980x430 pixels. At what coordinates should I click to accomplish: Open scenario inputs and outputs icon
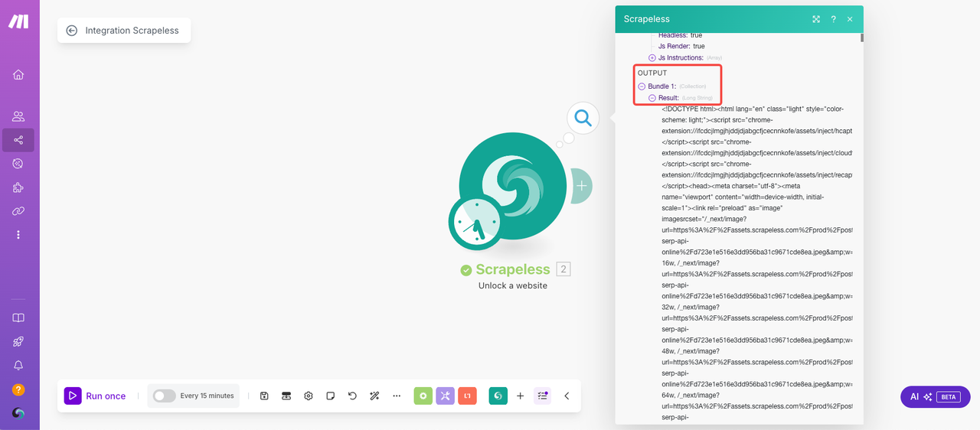click(x=286, y=396)
